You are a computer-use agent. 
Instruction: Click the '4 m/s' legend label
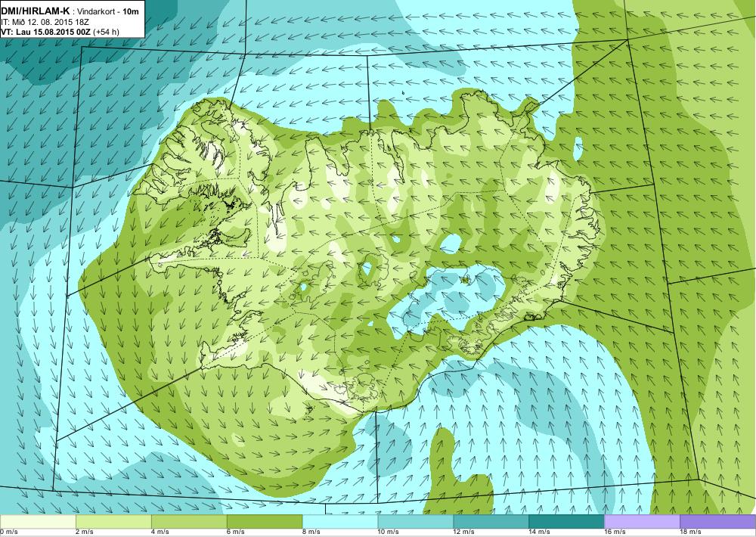[160, 532]
